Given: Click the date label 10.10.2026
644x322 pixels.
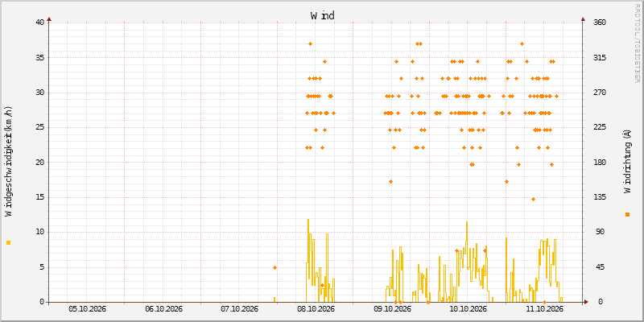Looking at the screenshot, I should [x=469, y=309].
